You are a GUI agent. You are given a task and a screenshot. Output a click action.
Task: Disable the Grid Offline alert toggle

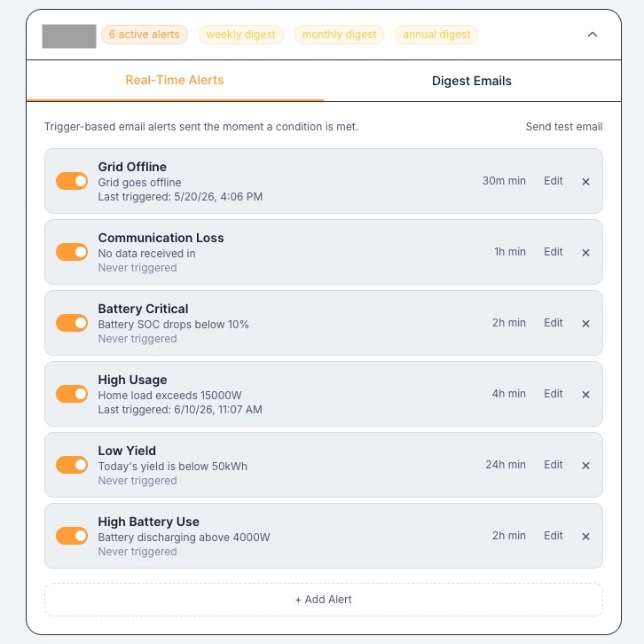[72, 181]
